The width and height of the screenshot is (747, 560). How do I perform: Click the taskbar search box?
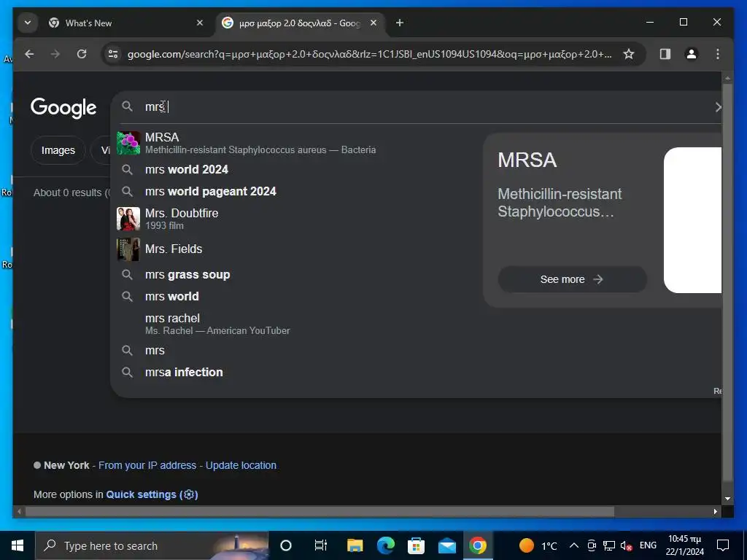[152, 545]
